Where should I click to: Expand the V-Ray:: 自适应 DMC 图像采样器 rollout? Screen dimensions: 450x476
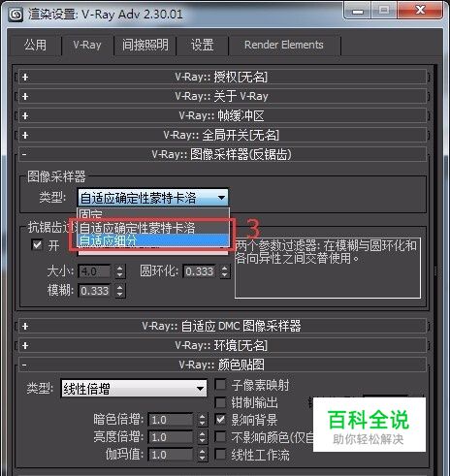(x=222, y=326)
